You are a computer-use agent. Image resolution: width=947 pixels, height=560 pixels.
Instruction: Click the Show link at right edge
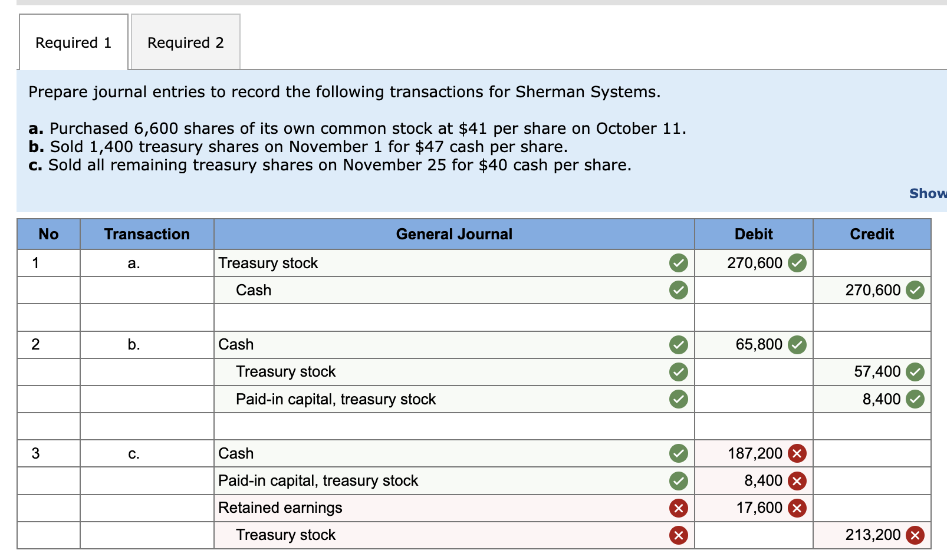pos(928,193)
